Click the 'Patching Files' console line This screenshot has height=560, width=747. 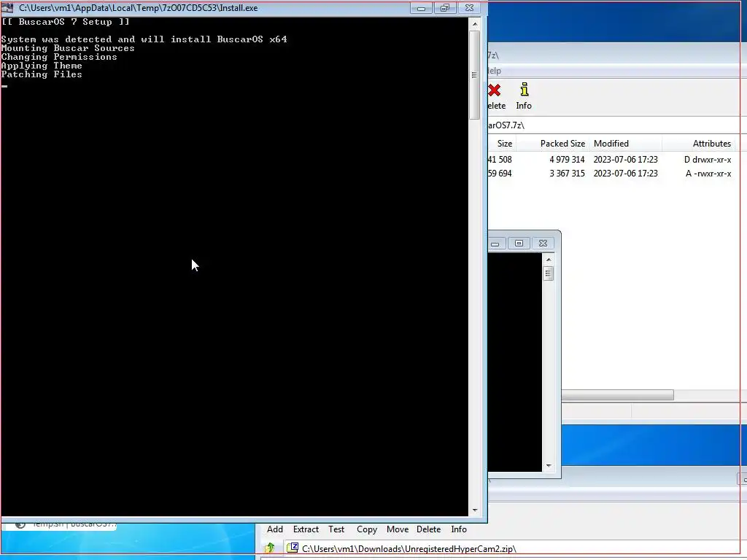coord(42,74)
